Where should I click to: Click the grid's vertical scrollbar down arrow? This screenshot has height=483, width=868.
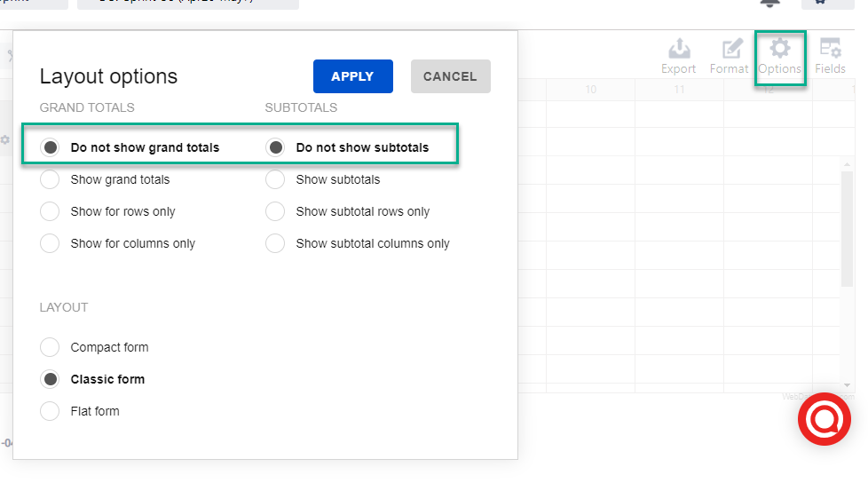(x=848, y=384)
